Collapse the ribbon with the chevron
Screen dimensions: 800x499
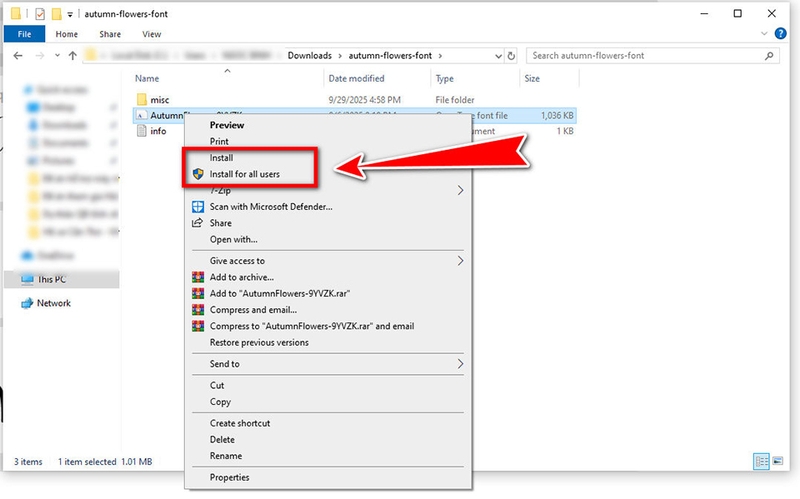coord(764,34)
